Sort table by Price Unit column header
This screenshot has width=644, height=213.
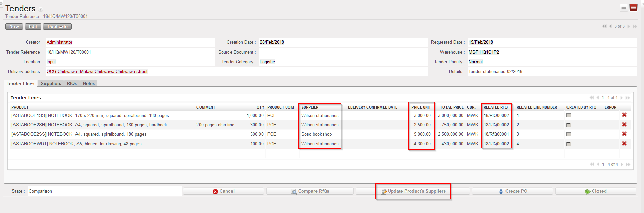421,107
